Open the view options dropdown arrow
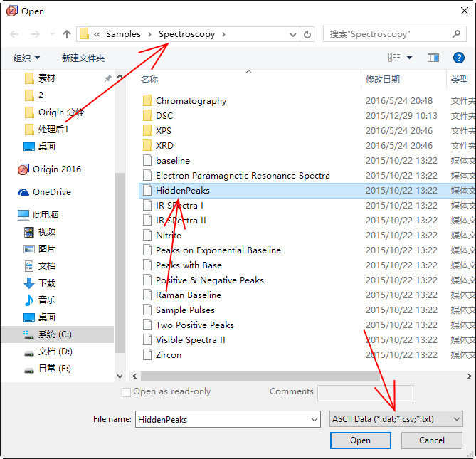Image resolution: width=476 pixels, height=459 pixels. [x=409, y=58]
